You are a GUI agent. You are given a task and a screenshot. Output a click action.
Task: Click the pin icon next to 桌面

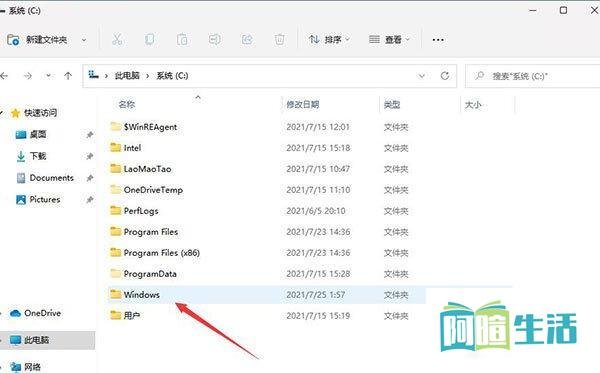click(90, 135)
